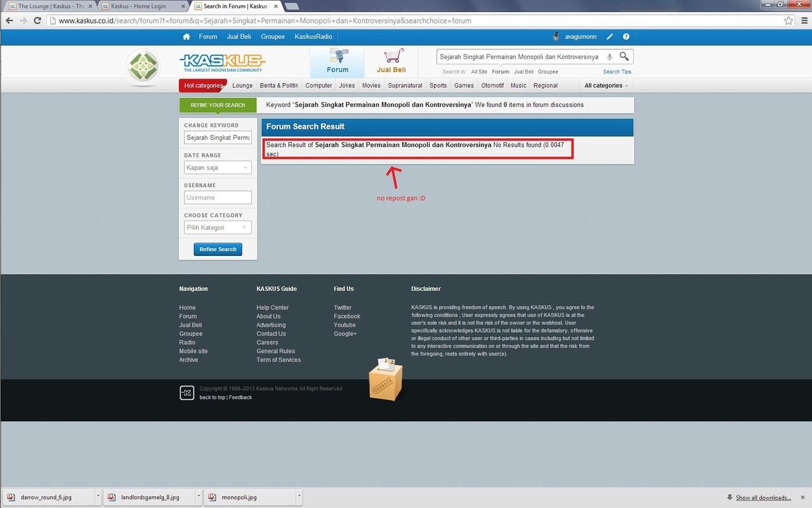The width and height of the screenshot is (812, 508).
Task: Activate the microphone voice search icon
Action: click(x=610, y=57)
